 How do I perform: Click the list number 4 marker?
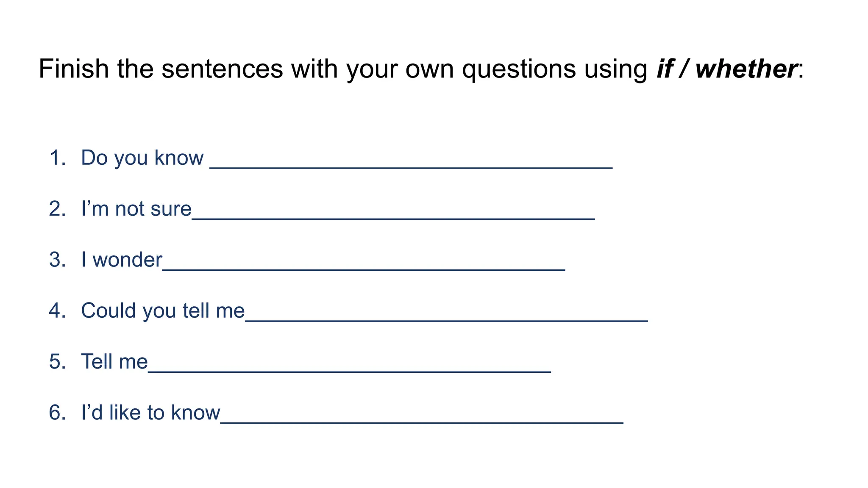[57, 311]
